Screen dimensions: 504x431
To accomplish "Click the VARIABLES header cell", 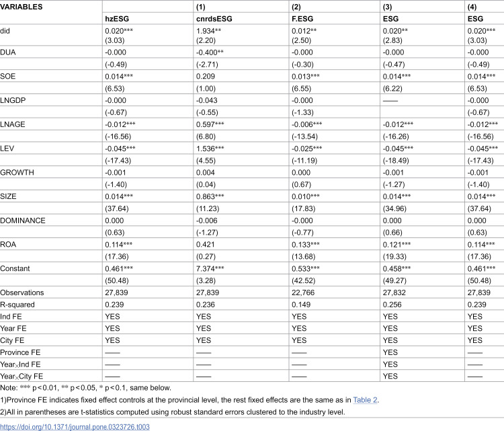I will [22, 7].
